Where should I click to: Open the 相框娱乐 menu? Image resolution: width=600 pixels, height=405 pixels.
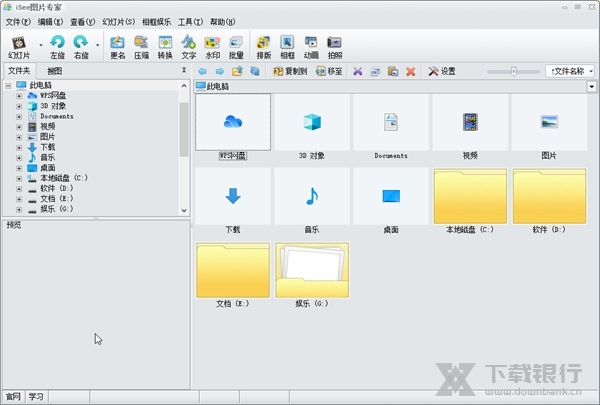pyautogui.click(x=157, y=22)
